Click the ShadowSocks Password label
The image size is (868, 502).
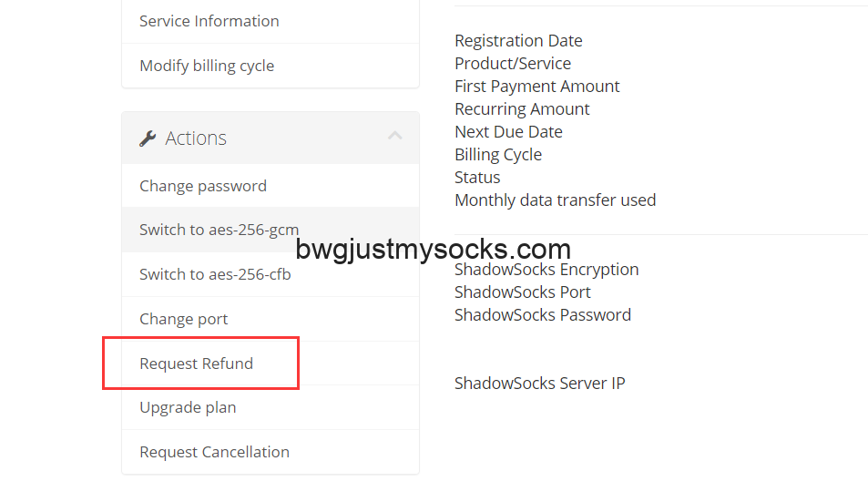(543, 315)
